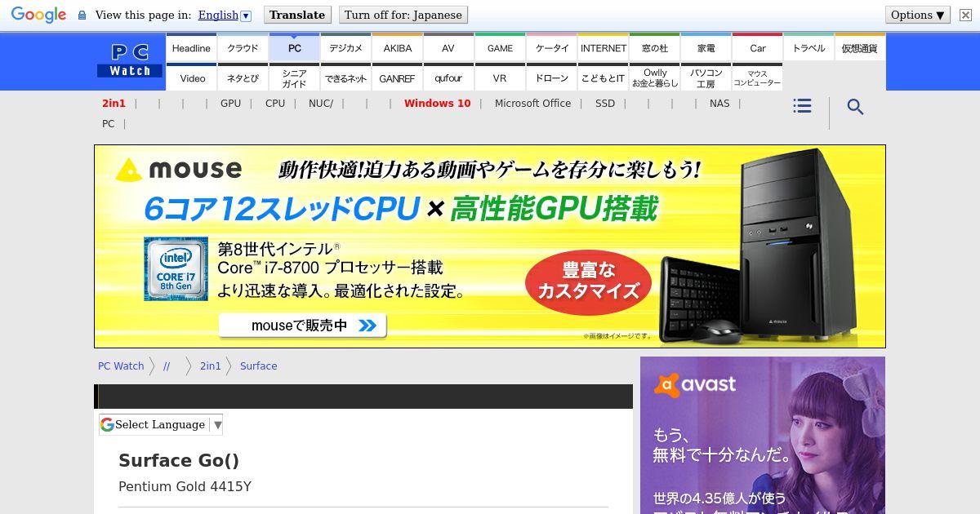This screenshot has width=980, height=514.
Task: Click the NAS topic link
Action: tap(719, 103)
